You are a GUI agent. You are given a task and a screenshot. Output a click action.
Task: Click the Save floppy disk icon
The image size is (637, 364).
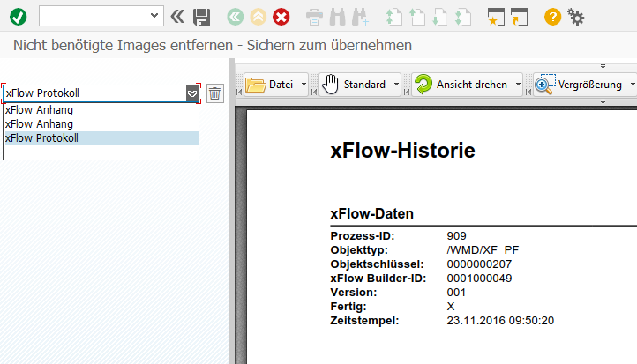click(x=201, y=16)
